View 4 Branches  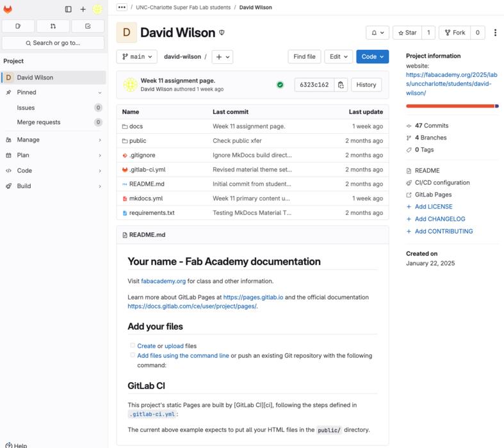pyautogui.click(x=430, y=138)
